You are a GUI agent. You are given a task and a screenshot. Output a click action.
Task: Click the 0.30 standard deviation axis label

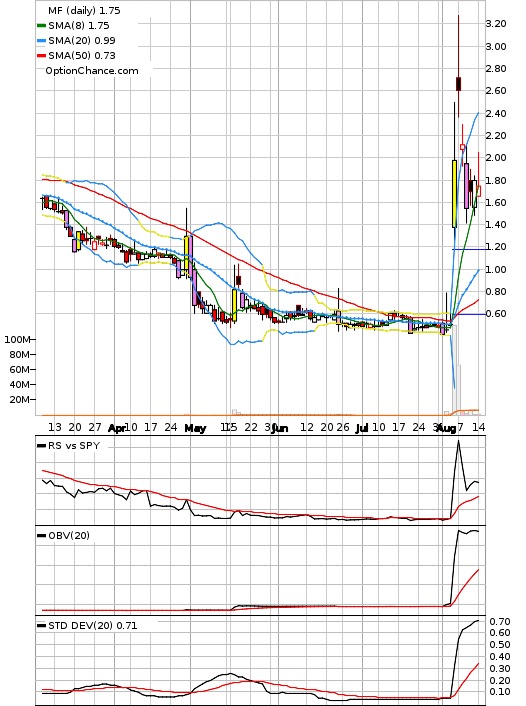[x=500, y=669]
